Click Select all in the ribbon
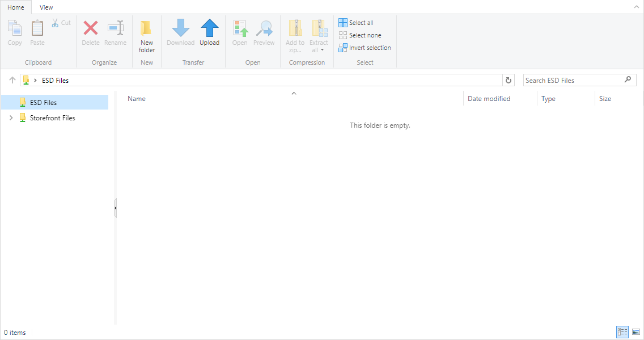Screen dimensions: 644x340 [356, 23]
